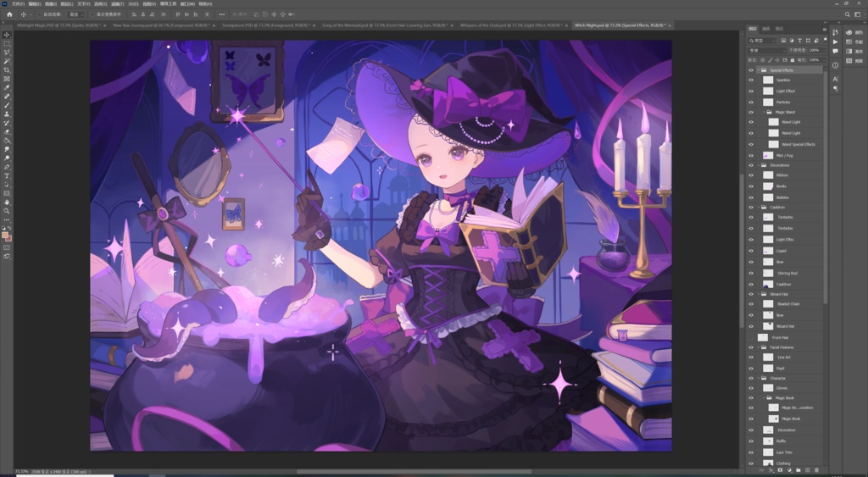Create a new group folder icon
This screenshot has width=868, height=477.
tap(798, 470)
